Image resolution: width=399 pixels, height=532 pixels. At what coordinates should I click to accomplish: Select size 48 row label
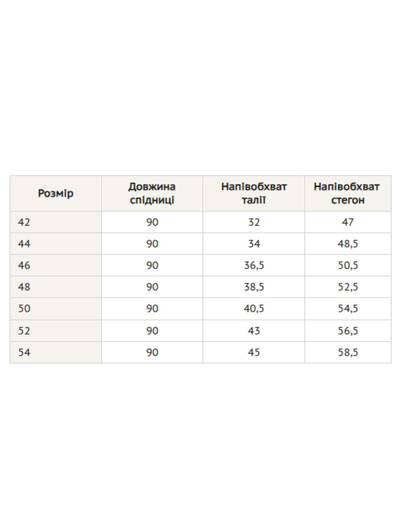[24, 287]
